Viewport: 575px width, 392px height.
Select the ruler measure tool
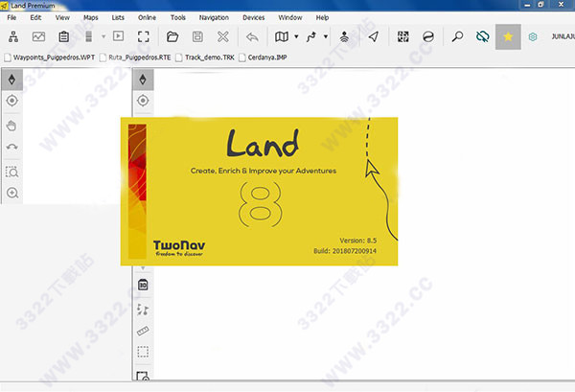click(143, 331)
